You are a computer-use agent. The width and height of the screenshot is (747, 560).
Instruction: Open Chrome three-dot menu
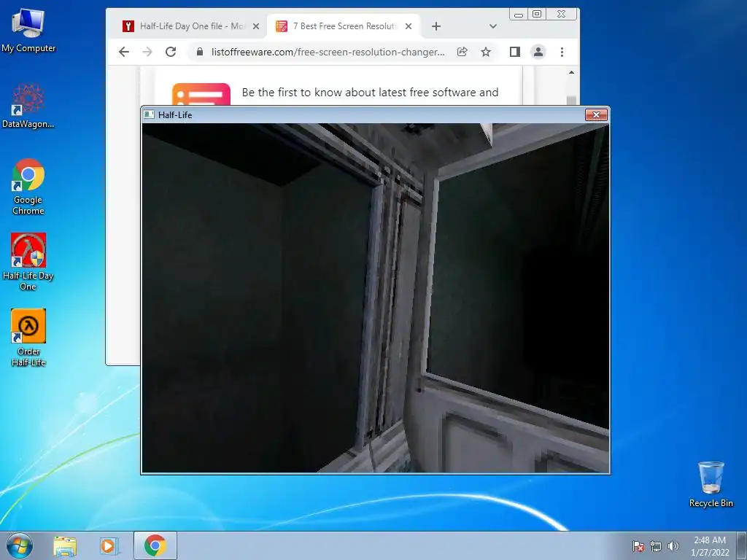click(562, 52)
